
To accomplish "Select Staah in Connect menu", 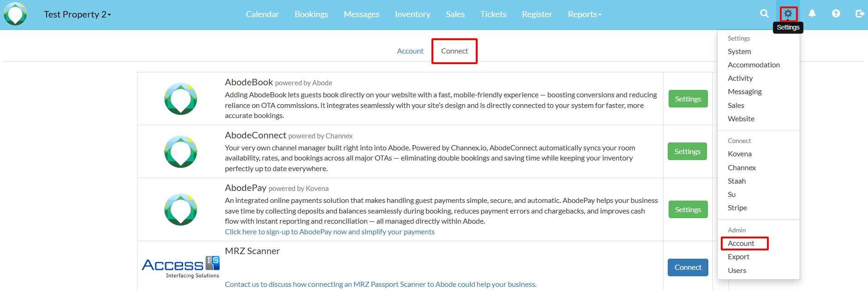I will coord(736,181).
